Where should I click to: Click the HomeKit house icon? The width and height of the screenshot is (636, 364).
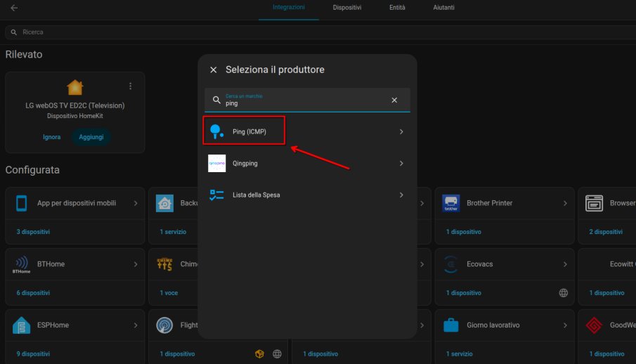75,87
